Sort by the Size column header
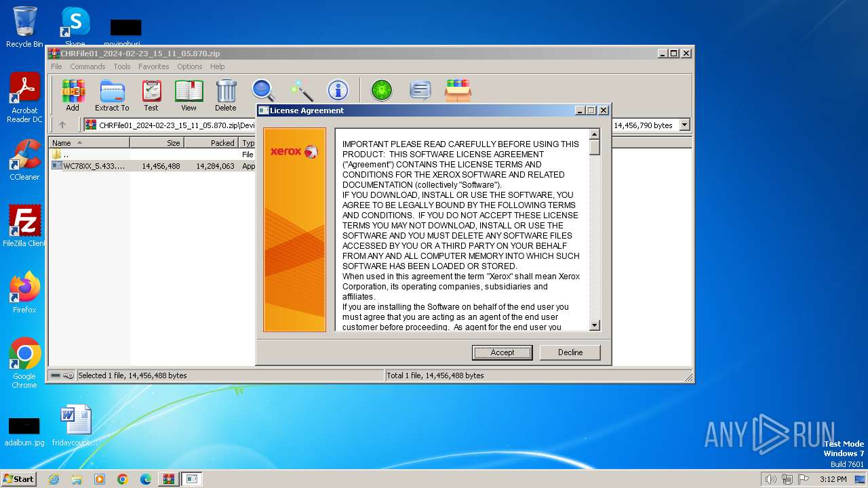This screenshot has width=868, height=488. point(157,143)
